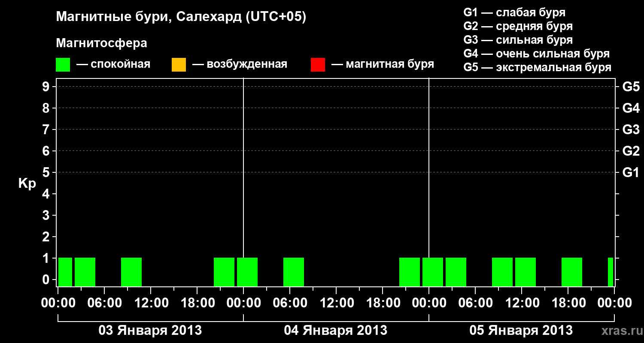Viewport: 644px width, 343px height.
Task: Click the first green bar at 00:00 on 03 January
Action: pos(65,272)
